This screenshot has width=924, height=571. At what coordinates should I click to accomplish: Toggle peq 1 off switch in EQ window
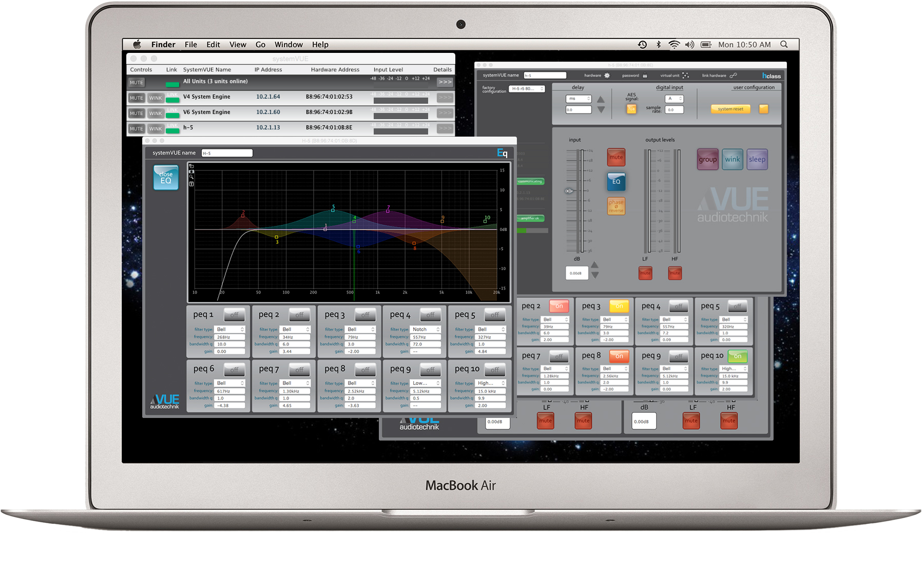tap(234, 315)
